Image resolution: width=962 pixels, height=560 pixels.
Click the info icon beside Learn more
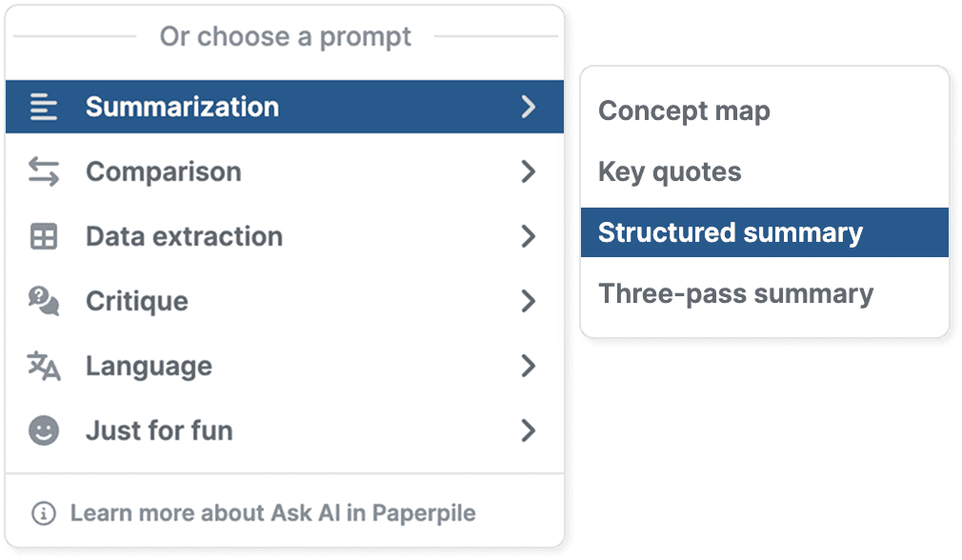(44, 513)
